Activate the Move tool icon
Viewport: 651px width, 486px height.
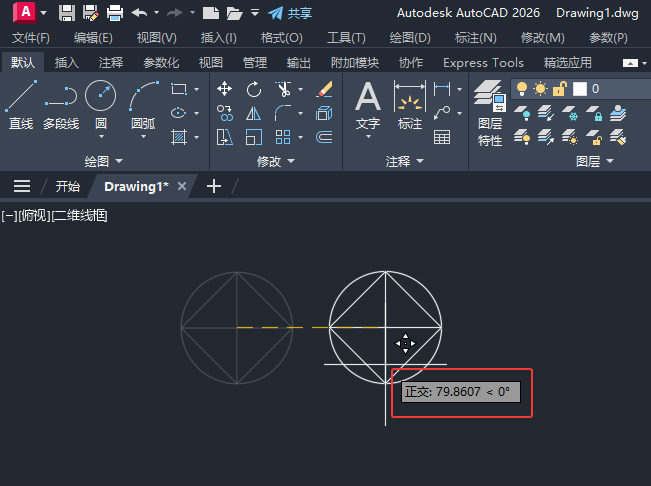coord(225,89)
